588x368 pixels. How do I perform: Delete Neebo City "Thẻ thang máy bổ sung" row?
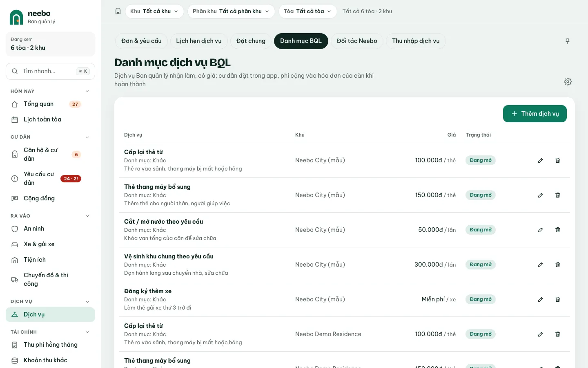pyautogui.click(x=558, y=195)
